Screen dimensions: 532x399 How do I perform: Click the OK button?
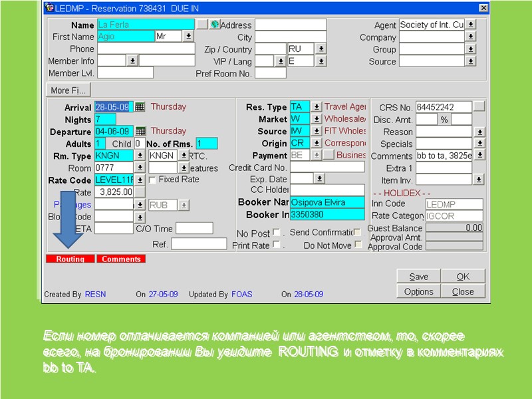point(463,277)
